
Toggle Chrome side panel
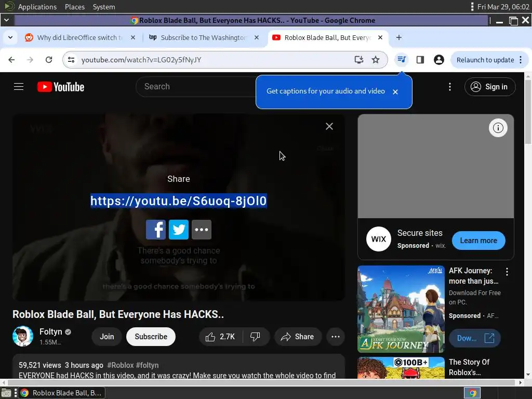point(420,60)
